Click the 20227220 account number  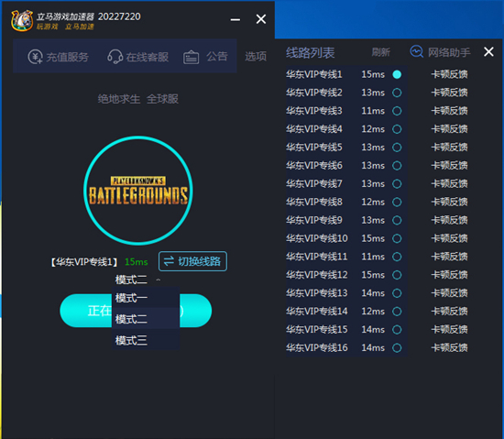[x=119, y=16]
